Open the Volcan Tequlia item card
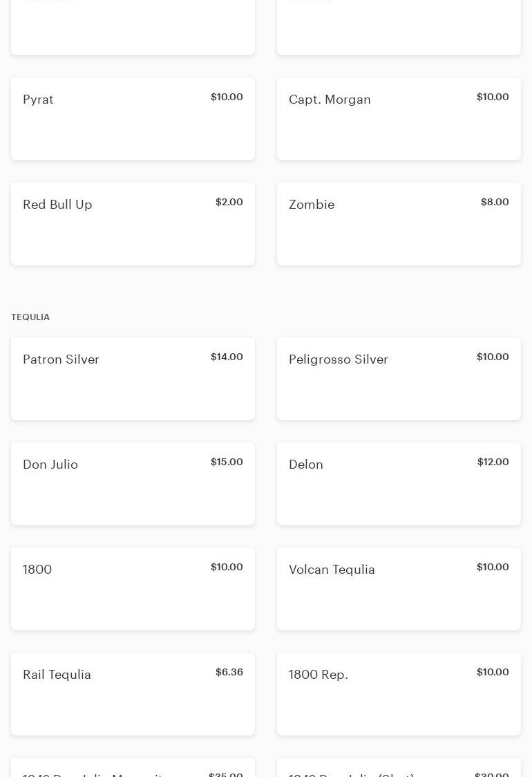This screenshot has width=532, height=777. pyautogui.click(x=399, y=589)
